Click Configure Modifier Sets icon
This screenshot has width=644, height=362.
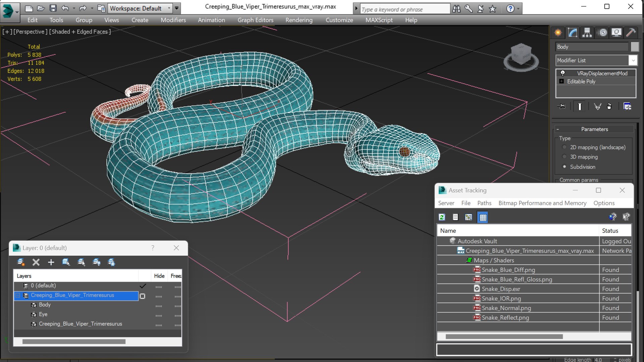pyautogui.click(x=627, y=107)
